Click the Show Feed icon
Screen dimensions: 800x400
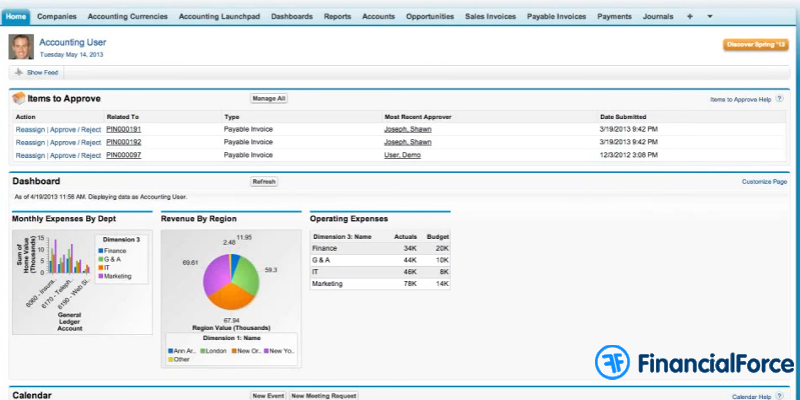pyautogui.click(x=18, y=73)
